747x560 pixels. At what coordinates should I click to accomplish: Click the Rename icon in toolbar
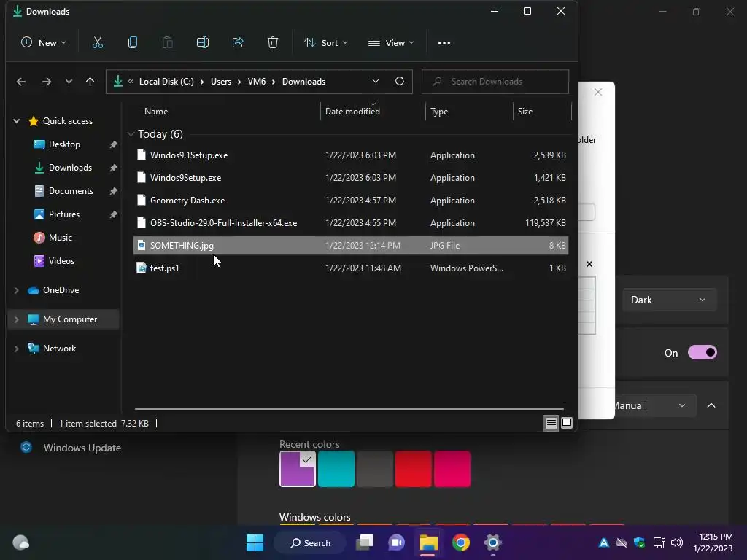[x=203, y=43]
